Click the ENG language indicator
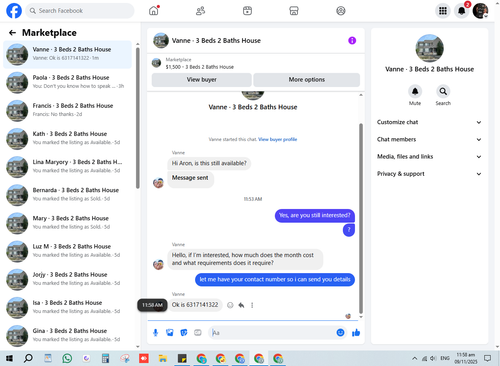The height and width of the screenshot is (366, 500). [x=445, y=358]
